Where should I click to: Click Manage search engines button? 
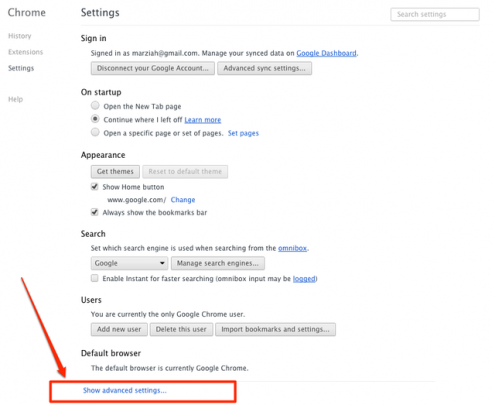218,263
